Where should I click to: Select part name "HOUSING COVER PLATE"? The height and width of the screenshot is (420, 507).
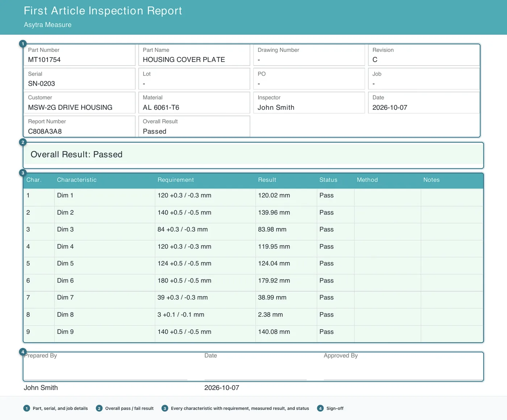click(x=184, y=60)
